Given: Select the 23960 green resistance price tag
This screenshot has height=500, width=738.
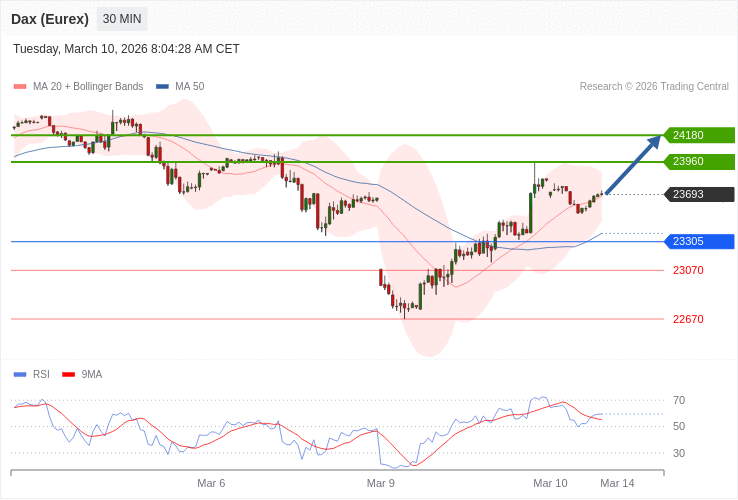Looking at the screenshot, I should [x=699, y=162].
